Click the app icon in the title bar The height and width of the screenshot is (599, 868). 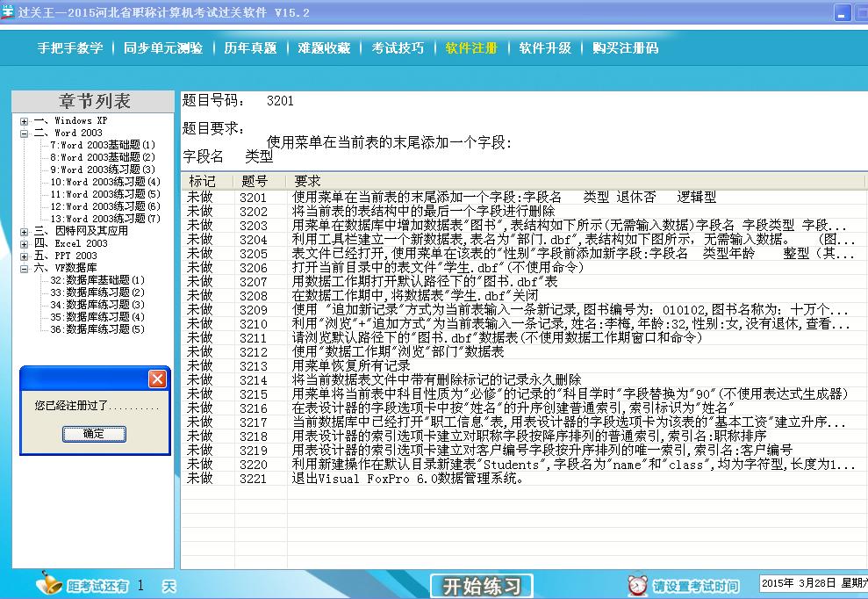(x=8, y=12)
